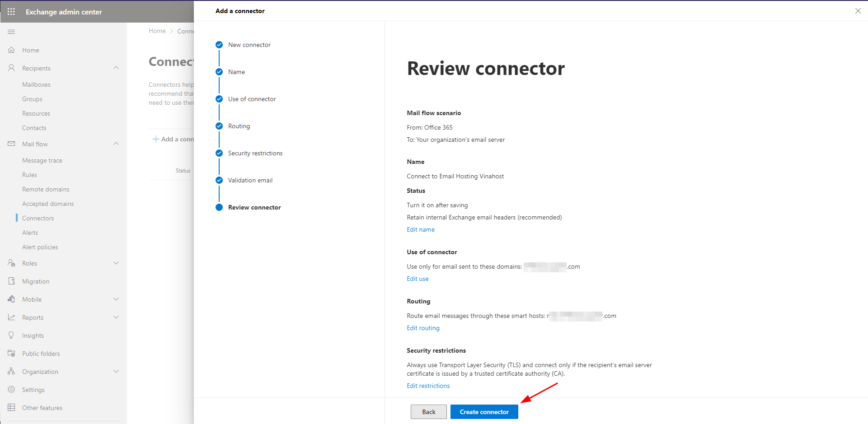Click the Insights lightbulb icon
The height and width of the screenshot is (424, 868).
11,335
